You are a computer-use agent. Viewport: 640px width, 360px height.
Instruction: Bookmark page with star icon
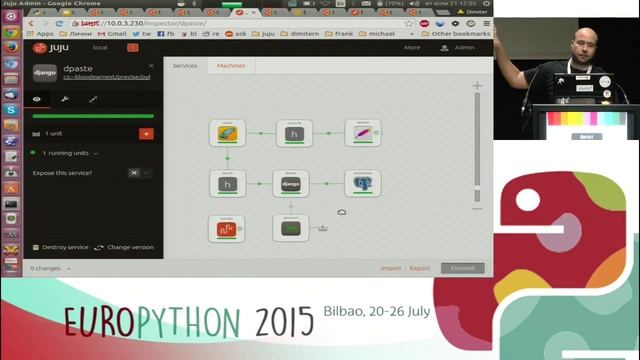click(x=409, y=24)
